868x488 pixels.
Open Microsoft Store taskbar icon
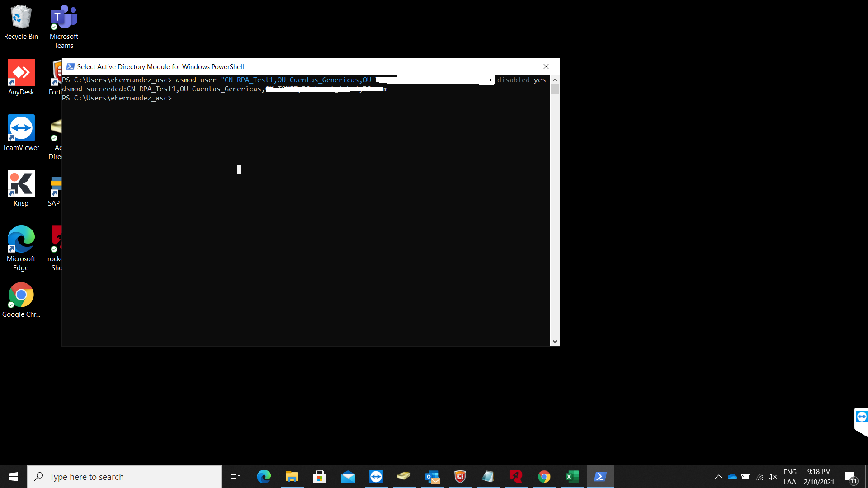point(320,477)
